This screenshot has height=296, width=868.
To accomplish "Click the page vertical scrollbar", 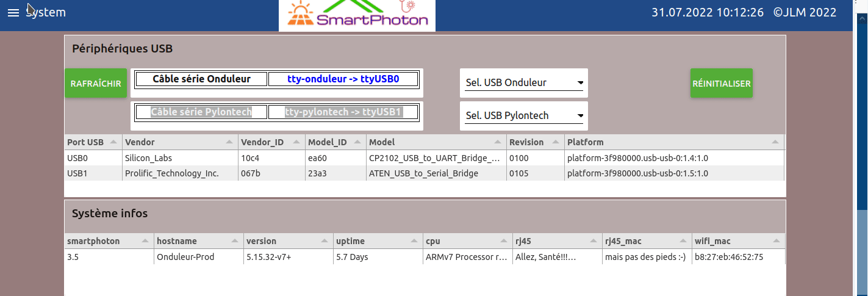I will [x=862, y=183].
